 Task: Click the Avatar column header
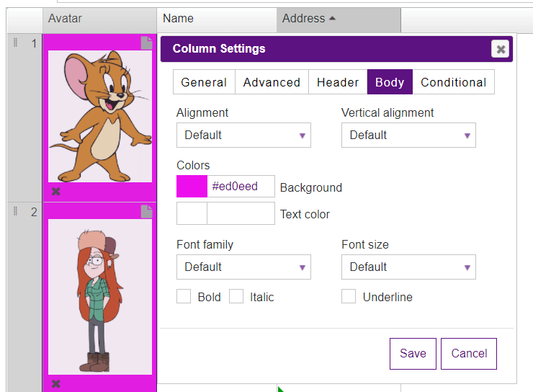[99, 20]
